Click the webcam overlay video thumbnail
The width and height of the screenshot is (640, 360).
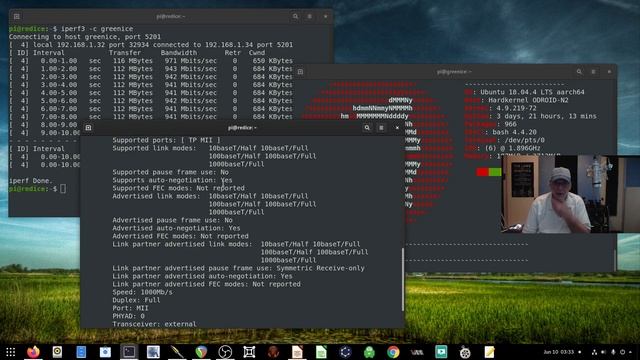570,194
